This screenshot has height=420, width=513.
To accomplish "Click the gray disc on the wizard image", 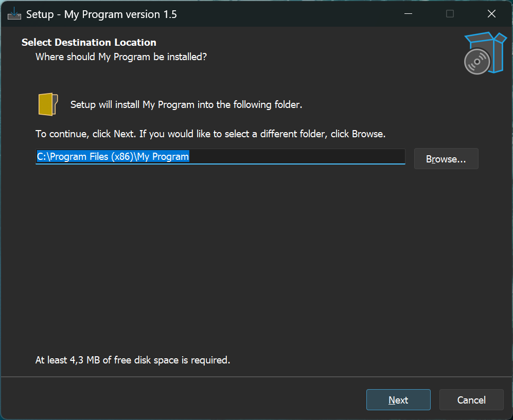I will [x=477, y=62].
